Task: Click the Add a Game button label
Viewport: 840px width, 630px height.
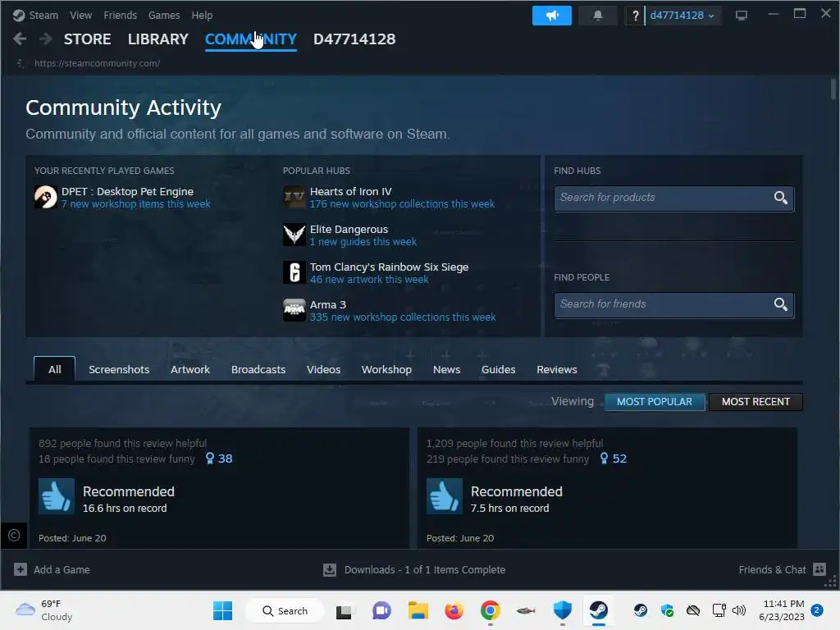Action: (x=62, y=569)
